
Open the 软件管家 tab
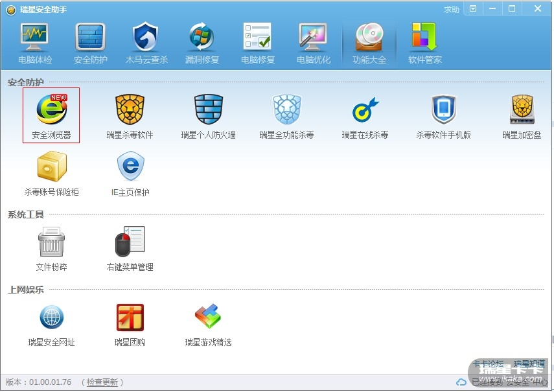[424, 44]
